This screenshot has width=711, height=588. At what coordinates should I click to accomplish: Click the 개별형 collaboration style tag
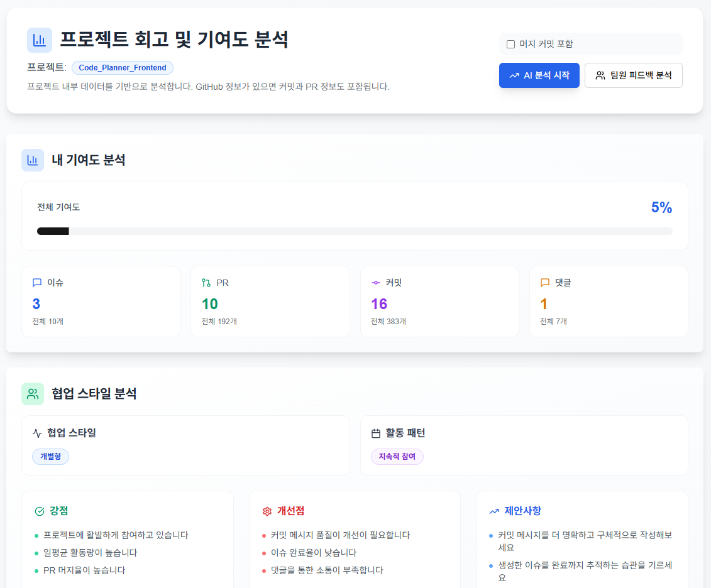(x=50, y=457)
